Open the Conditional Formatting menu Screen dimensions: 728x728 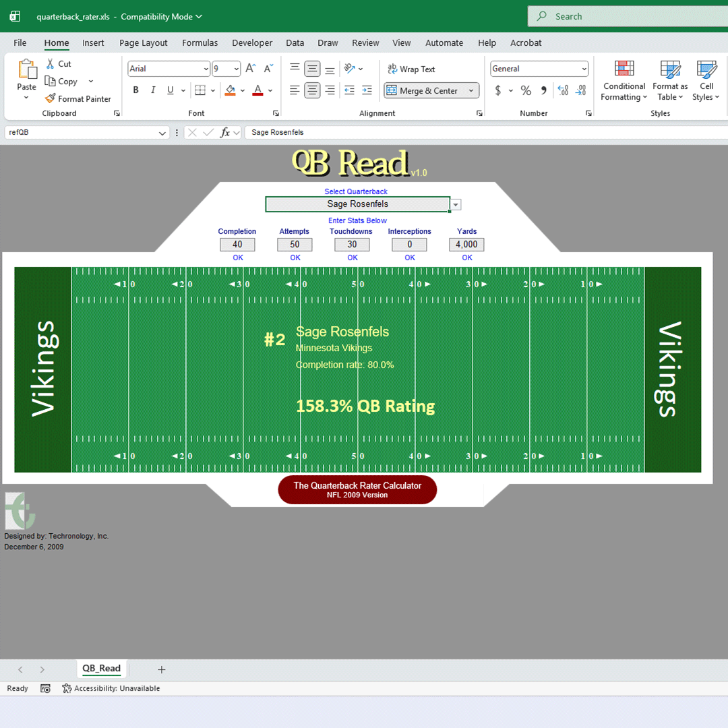coord(624,80)
